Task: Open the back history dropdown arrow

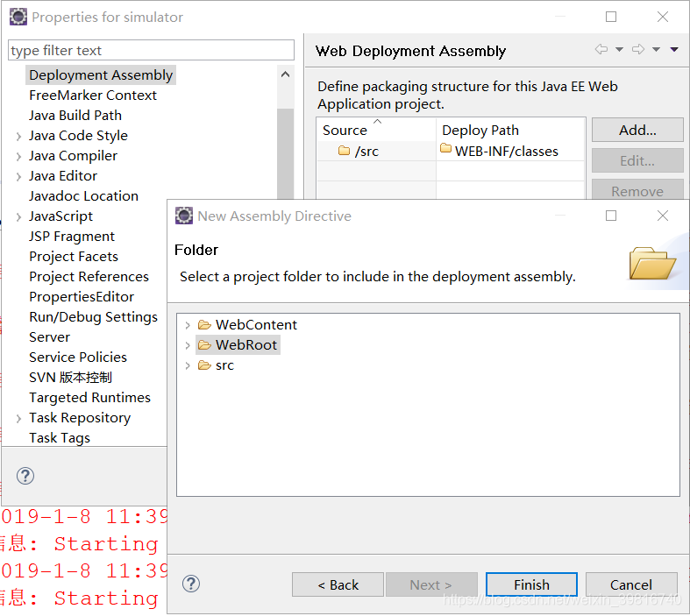Action: [619, 49]
